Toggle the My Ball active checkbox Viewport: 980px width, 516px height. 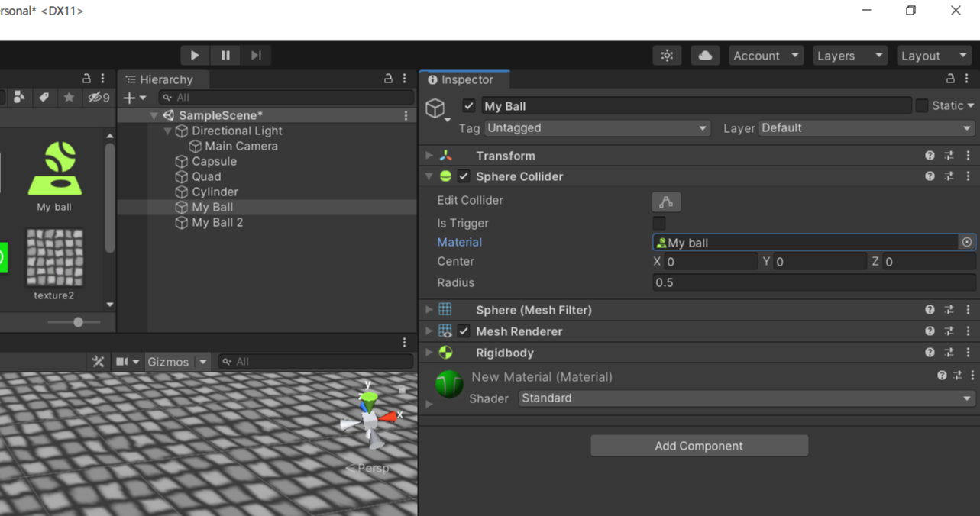469,106
